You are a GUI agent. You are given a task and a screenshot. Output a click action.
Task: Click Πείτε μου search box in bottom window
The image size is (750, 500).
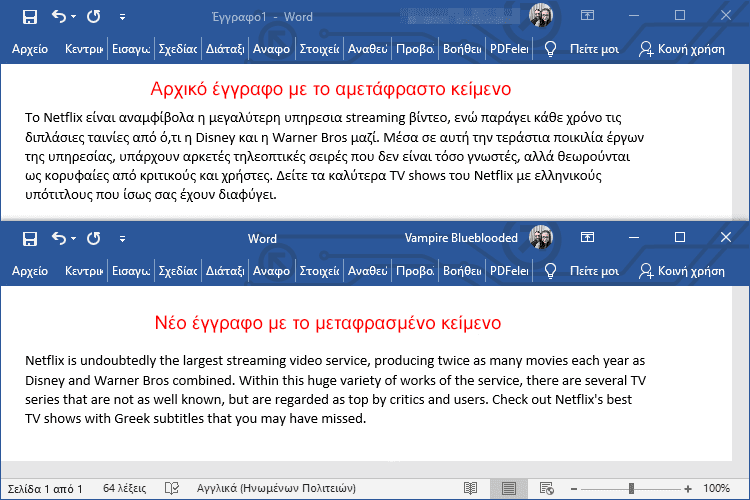(594, 271)
